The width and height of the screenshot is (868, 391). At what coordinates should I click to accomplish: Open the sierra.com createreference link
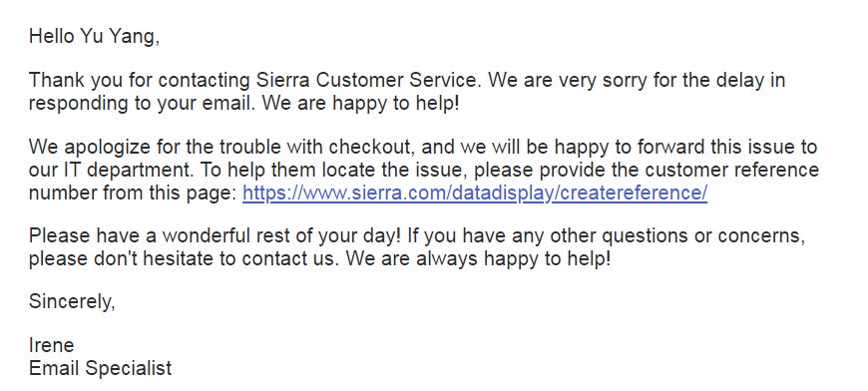point(475,193)
